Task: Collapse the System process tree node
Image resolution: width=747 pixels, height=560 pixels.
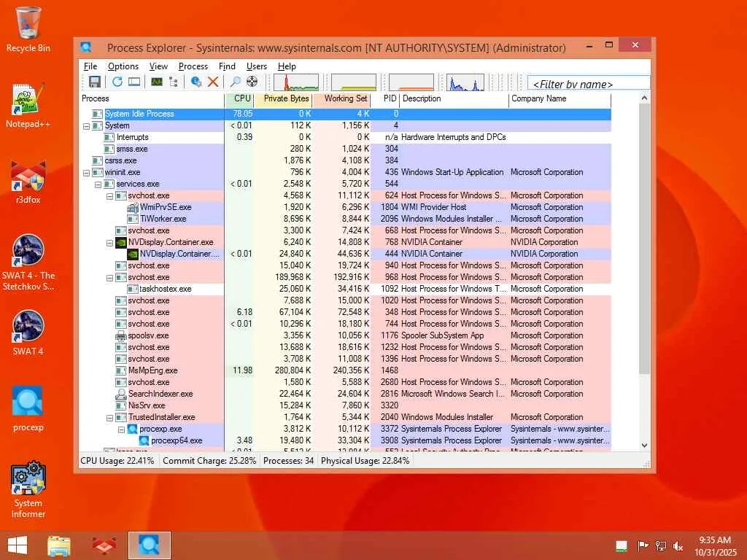Action: tap(86, 126)
